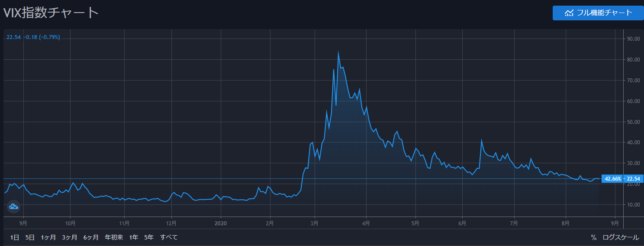The image size is (644, 246).
Task: Enable ログスケール log scale
Action: (x=621, y=237)
